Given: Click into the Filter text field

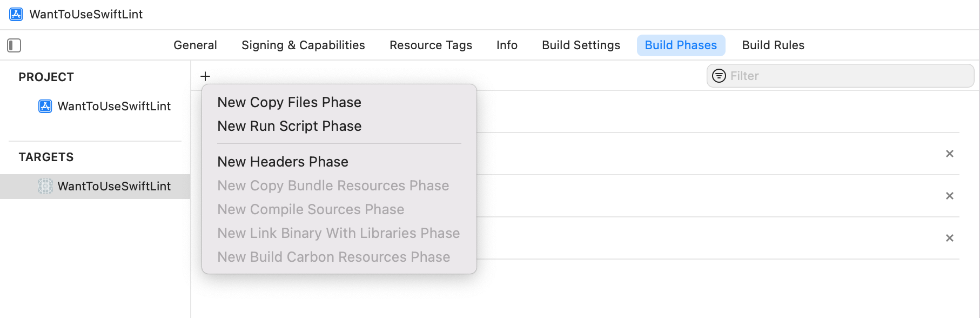Looking at the screenshot, I should point(848,76).
